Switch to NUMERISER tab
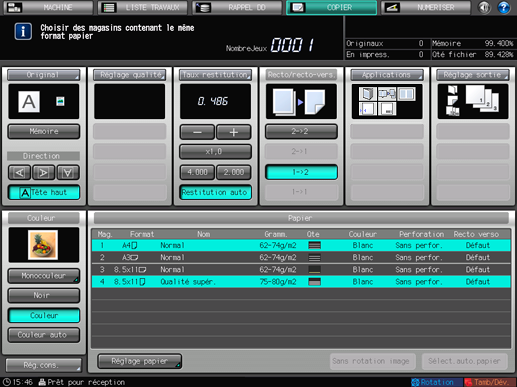 point(426,7)
